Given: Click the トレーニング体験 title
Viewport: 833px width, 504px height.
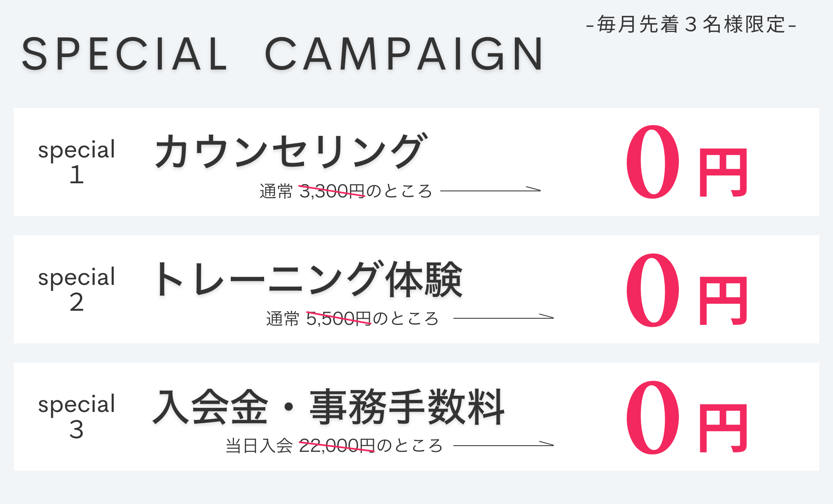Looking at the screenshot, I should 308,279.
